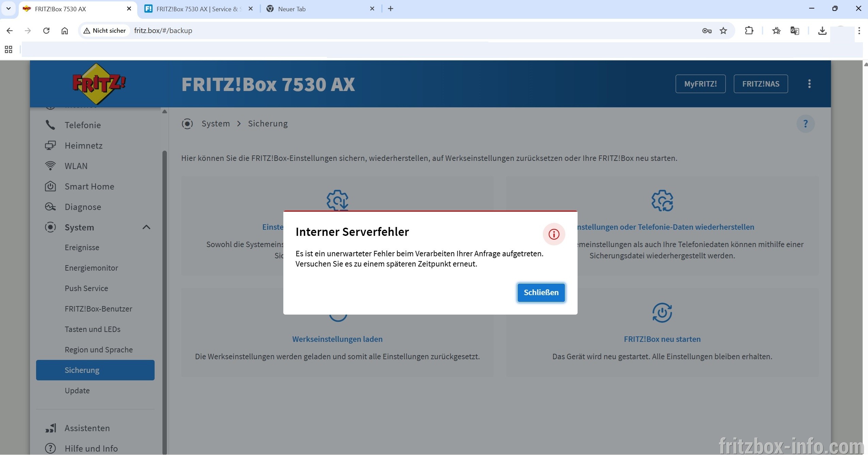Open Assistenten in the sidebar
The height and width of the screenshot is (455, 868).
coord(88,428)
